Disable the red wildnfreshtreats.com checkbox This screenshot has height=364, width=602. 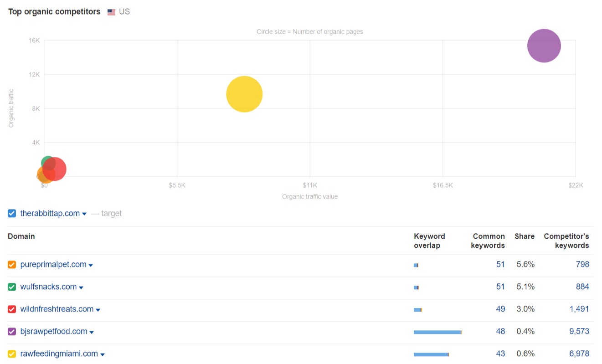12,309
